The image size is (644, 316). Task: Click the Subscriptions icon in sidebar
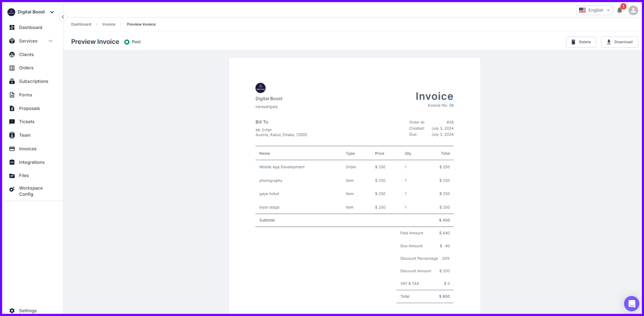pyautogui.click(x=12, y=81)
